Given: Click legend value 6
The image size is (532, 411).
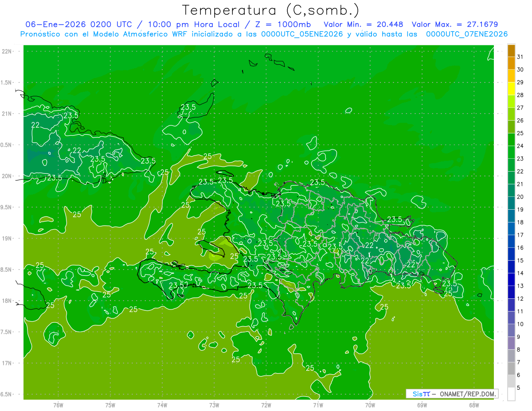Looking at the screenshot, I should [519, 375].
